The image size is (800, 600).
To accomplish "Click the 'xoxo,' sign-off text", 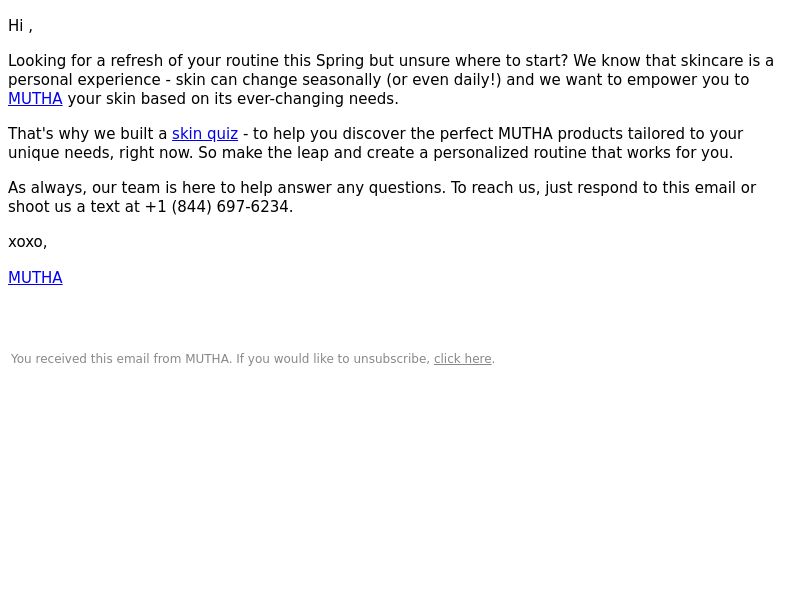I will click(x=28, y=242).
